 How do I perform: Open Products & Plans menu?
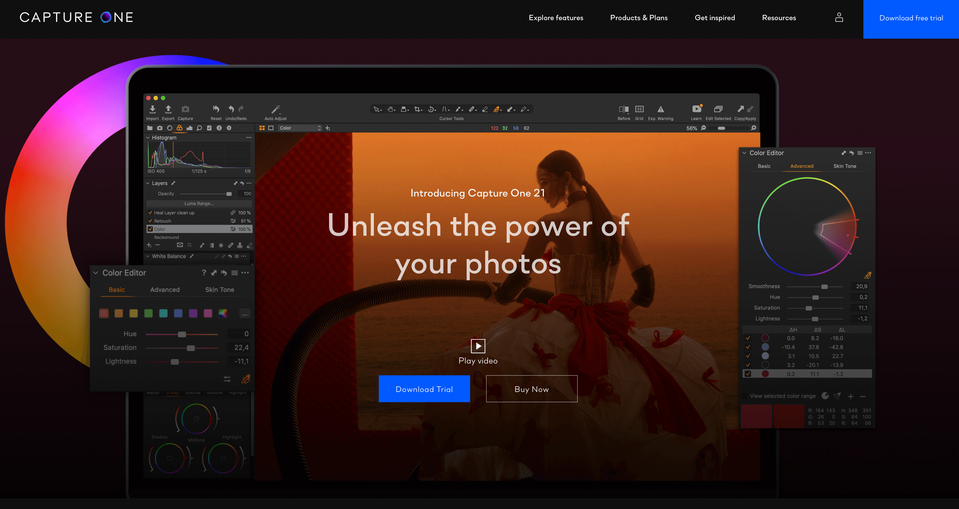639,18
